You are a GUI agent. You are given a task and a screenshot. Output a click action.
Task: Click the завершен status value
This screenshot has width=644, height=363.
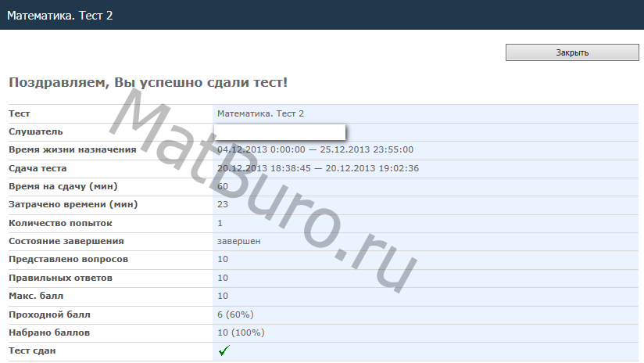click(x=239, y=241)
